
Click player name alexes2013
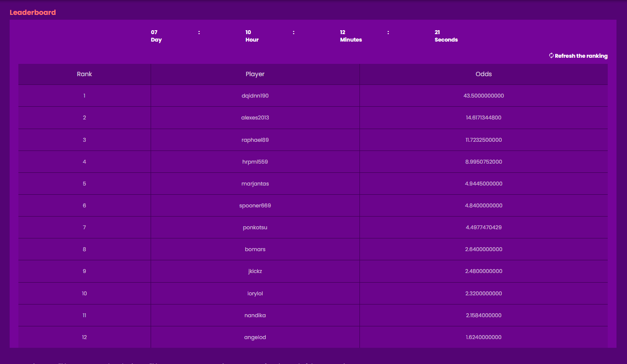click(x=255, y=118)
